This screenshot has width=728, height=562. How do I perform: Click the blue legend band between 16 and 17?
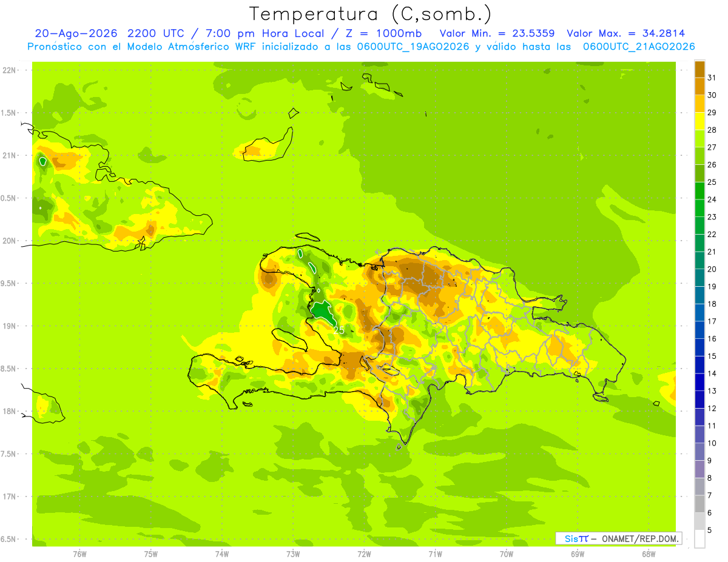click(699, 330)
